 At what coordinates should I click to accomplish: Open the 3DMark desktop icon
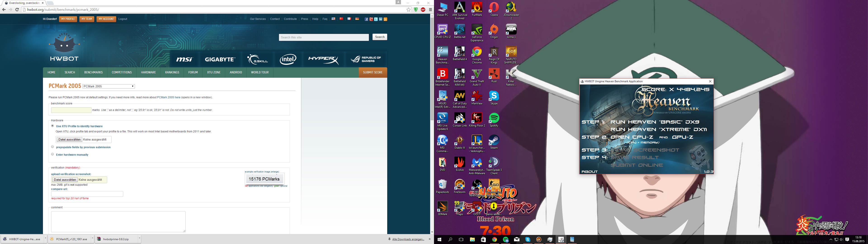point(442,208)
